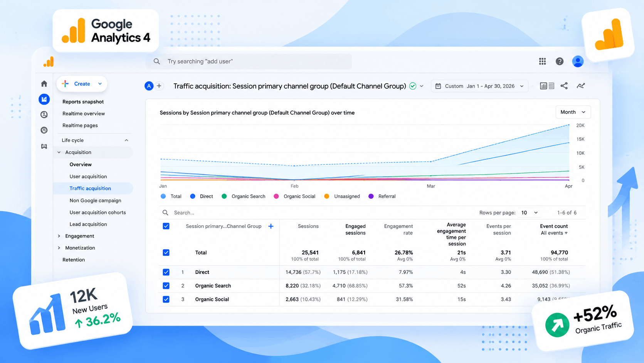The width and height of the screenshot is (644, 363).
Task: Open the Admin flag icon in sidebar
Action: pyautogui.click(x=44, y=146)
